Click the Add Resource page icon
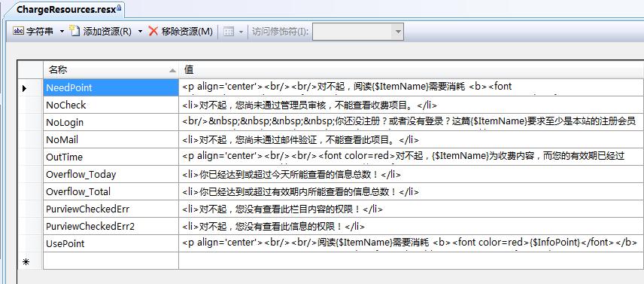644x284 pixels. coord(74,31)
